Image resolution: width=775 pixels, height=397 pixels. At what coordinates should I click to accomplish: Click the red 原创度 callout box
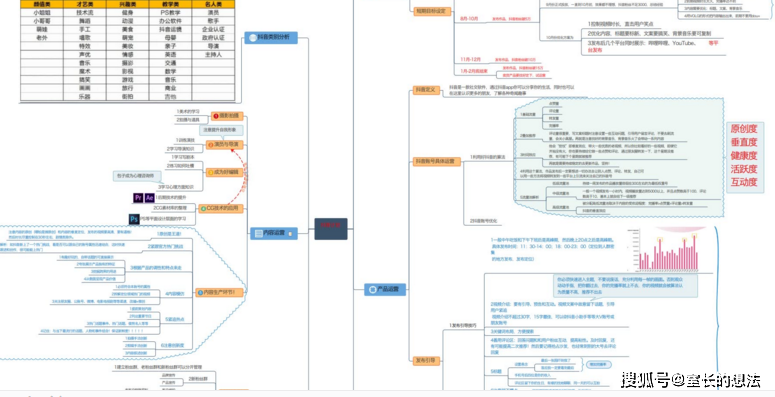744,156
